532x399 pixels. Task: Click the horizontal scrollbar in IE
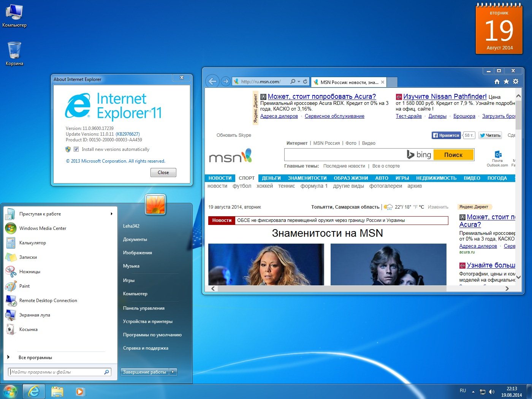pos(332,289)
